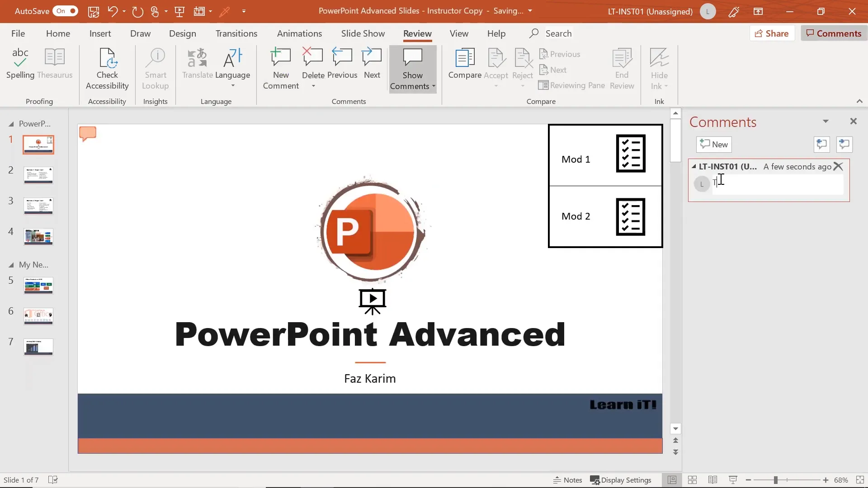Collapse the LT-INST01 comment thread
Screen dimensions: 868x488
point(694,166)
